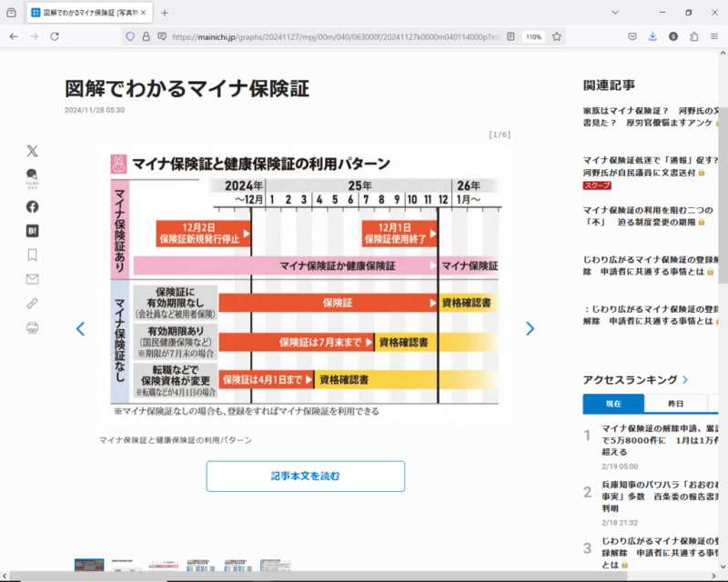Screen dimensions: 728x582
Task: Show next slide with right arrow
Action: 530,328
